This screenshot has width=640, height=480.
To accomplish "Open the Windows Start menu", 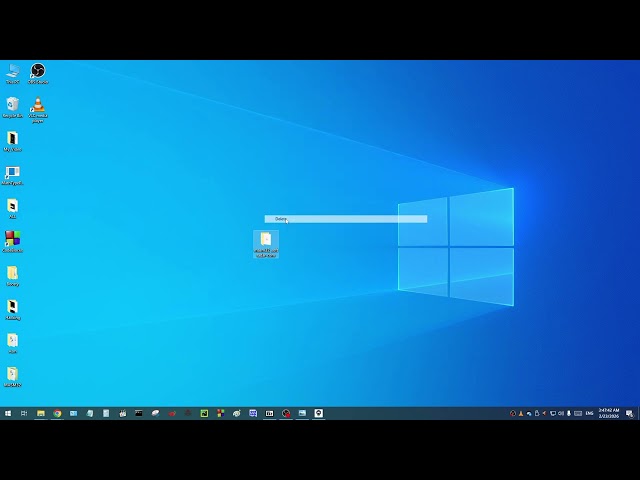I will tap(8, 413).
